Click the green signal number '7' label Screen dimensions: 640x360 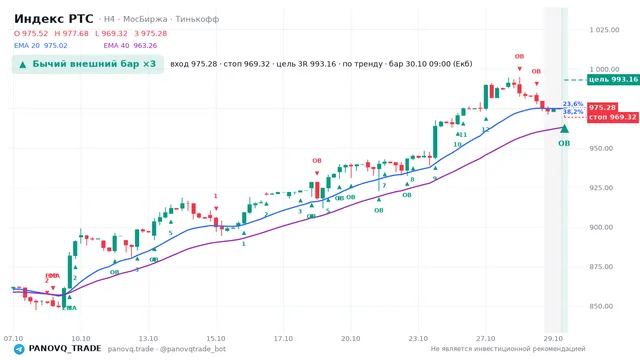[384, 186]
